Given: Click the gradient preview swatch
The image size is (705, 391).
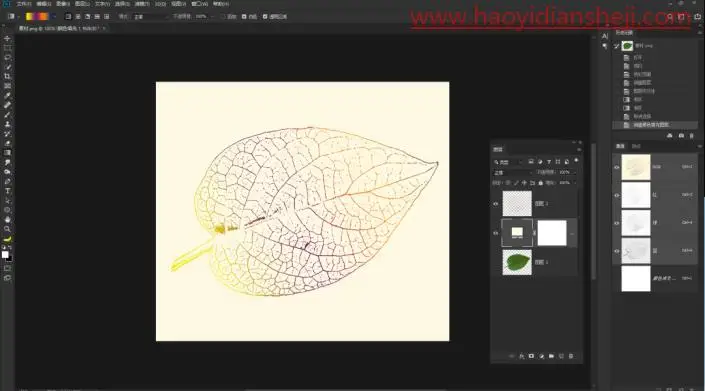Looking at the screenshot, I should click(37, 17).
